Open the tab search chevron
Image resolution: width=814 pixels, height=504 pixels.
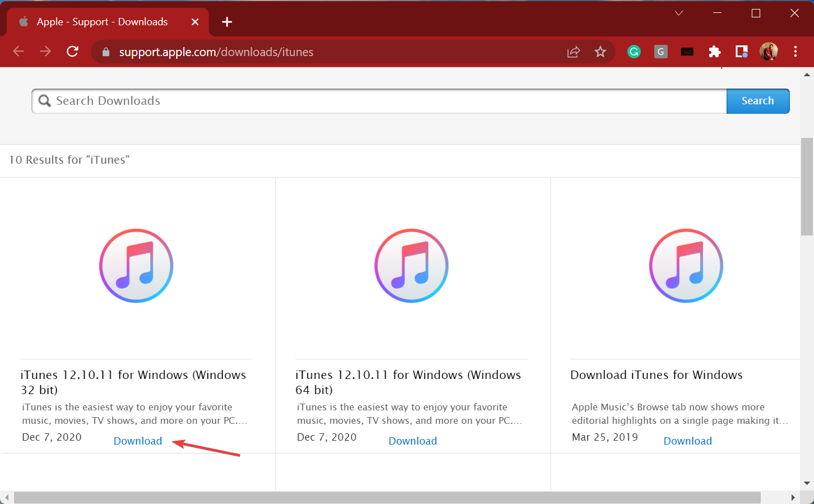(679, 12)
